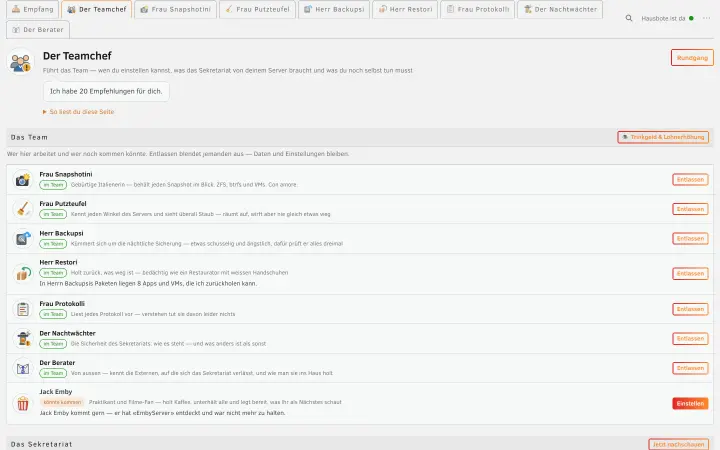Click Herr Backupsi's backup icon
The image size is (720, 450).
tap(22, 238)
